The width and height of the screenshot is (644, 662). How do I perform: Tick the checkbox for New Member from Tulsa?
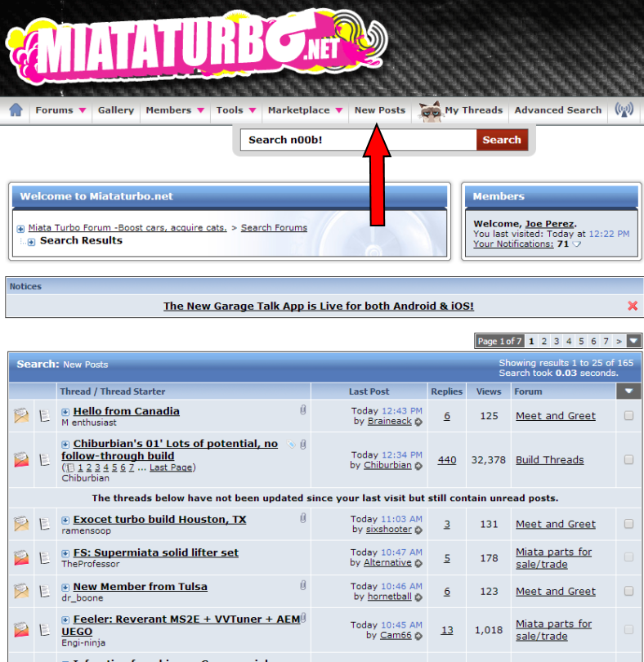point(628,591)
